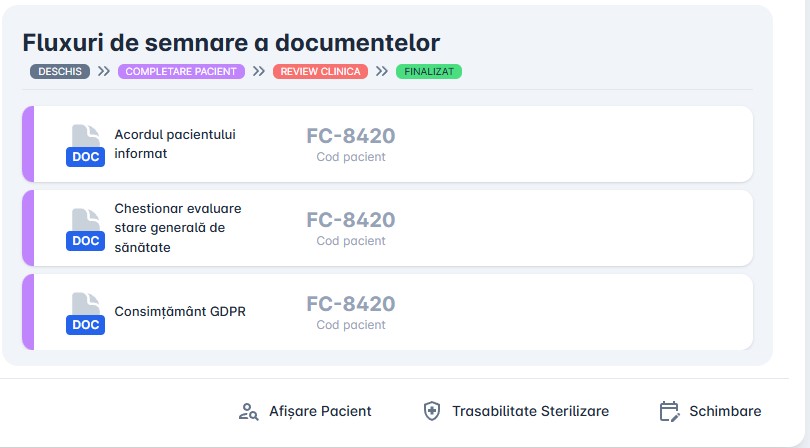Click the Trasabilitate Sterilizare shield icon

(432, 411)
